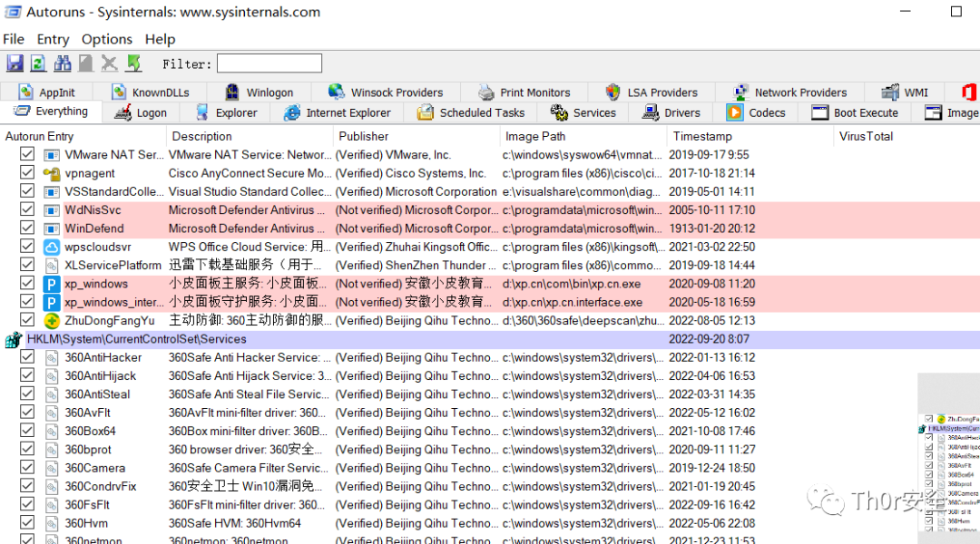Disable the 360Box64 checkbox
The height and width of the screenshot is (544, 980).
click(27, 431)
